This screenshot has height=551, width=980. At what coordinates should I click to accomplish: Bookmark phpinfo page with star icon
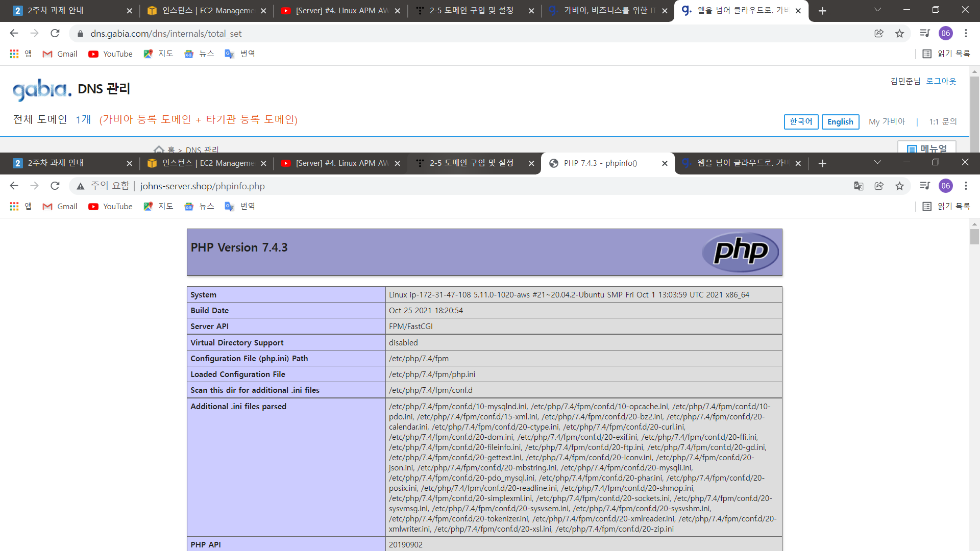[899, 186]
